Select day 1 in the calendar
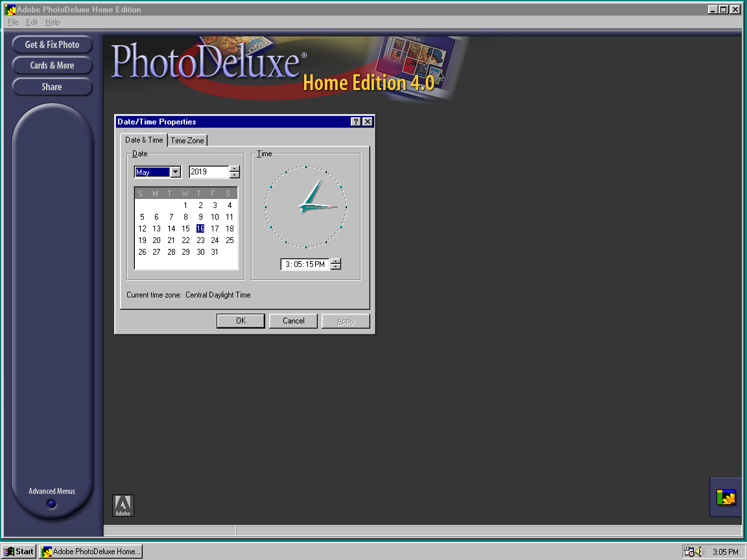This screenshot has height=560, width=747. [x=185, y=205]
